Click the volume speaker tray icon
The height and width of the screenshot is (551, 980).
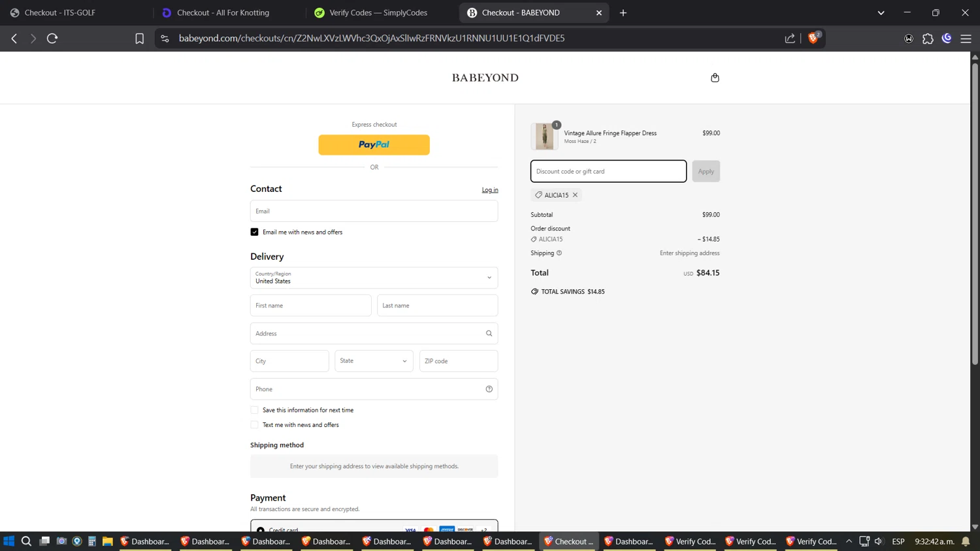coord(879,541)
